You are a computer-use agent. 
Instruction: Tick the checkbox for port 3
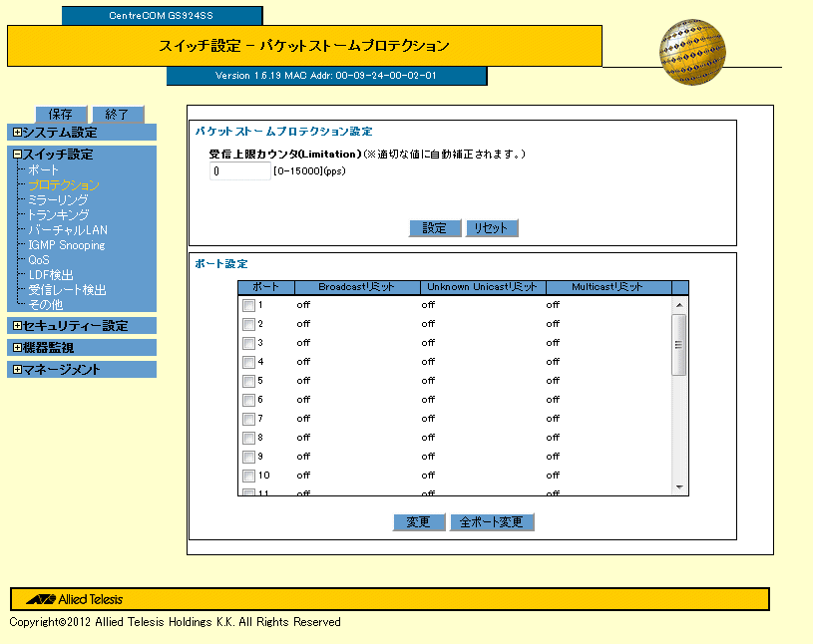tap(248, 344)
